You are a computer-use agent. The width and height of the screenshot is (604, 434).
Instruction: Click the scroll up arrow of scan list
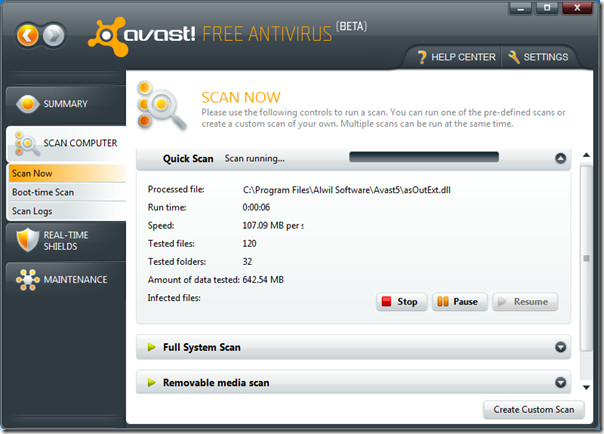[x=586, y=155]
